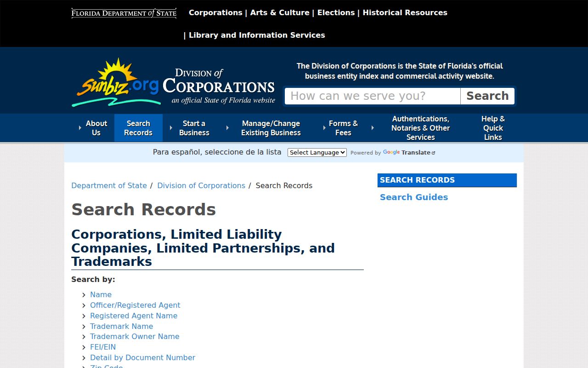Click the Florida Department of State logo
The width and height of the screenshot is (588, 368).
(124, 13)
